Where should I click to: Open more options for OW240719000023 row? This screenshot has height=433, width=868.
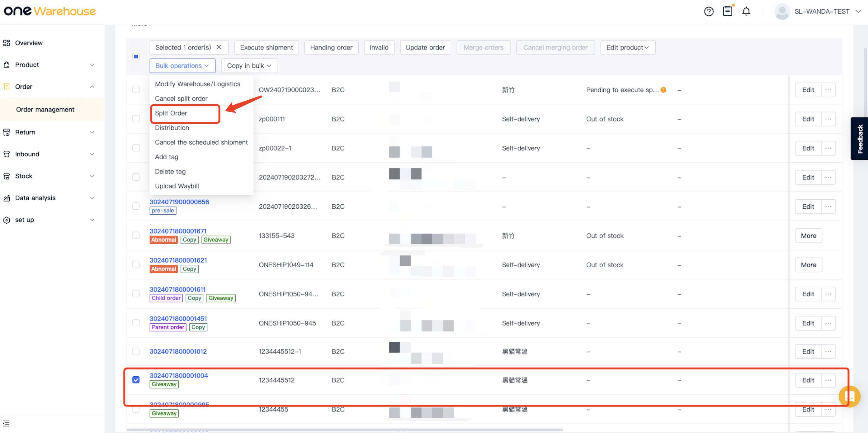point(828,90)
